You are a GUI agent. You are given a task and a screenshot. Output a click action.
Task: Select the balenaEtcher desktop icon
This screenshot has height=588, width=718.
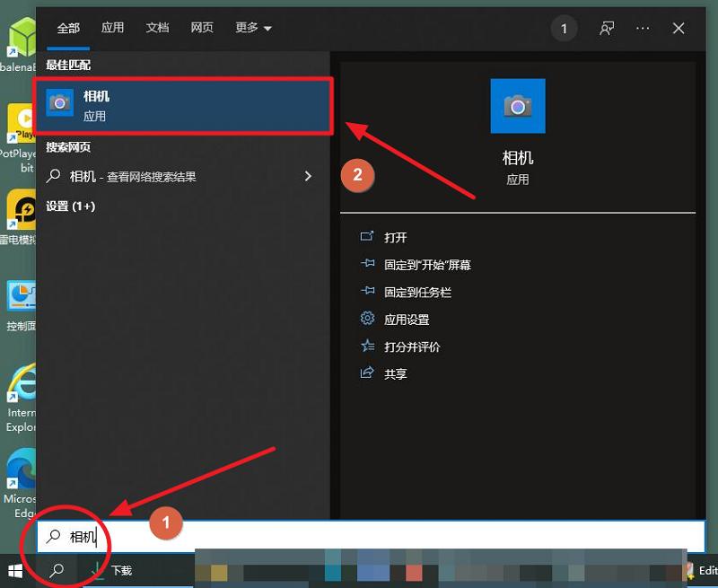18,44
